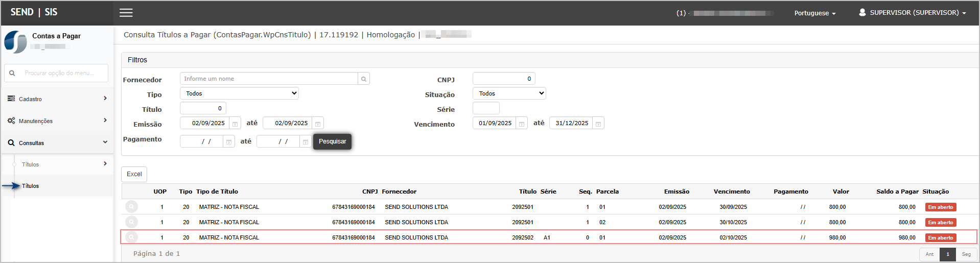Click the Seg next page button
The image size is (980, 263).
[966, 254]
